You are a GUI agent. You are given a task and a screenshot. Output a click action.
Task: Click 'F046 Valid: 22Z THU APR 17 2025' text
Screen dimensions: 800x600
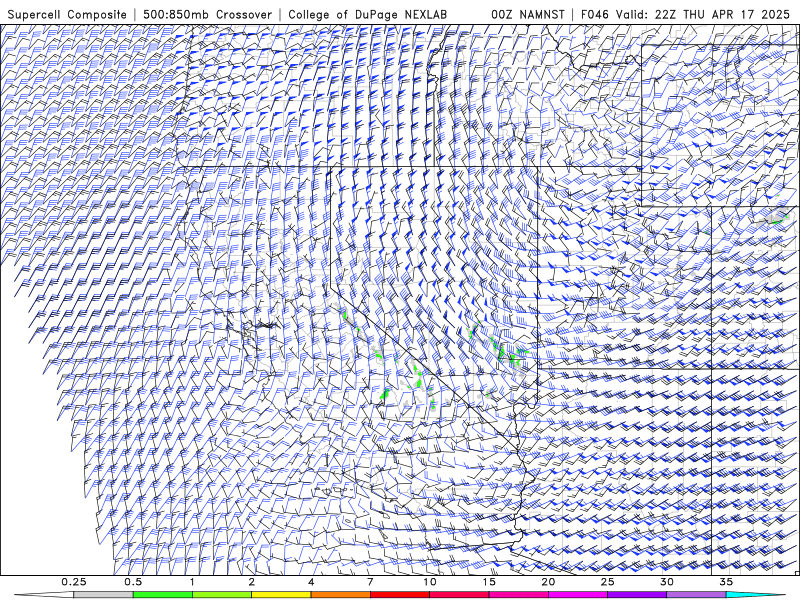pyautogui.click(x=685, y=14)
